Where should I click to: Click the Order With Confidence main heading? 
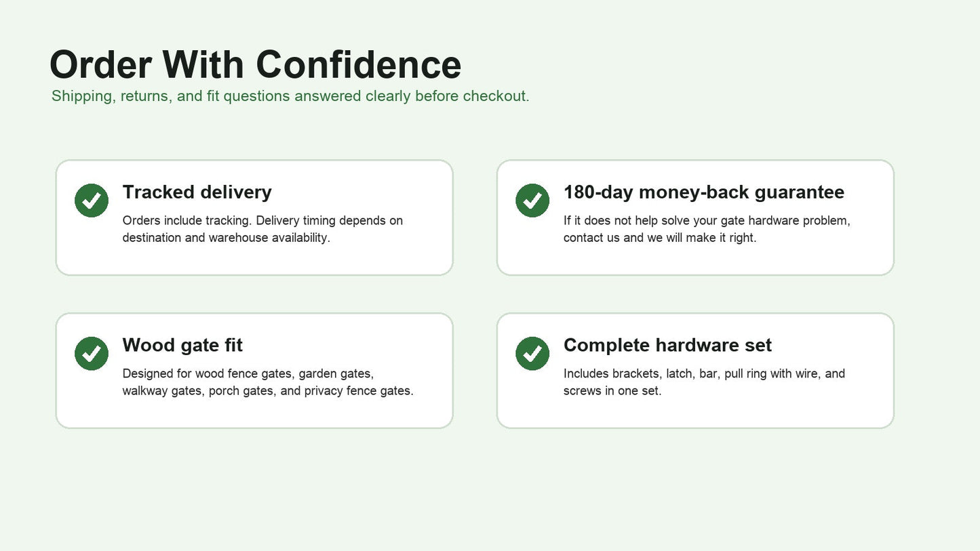click(256, 65)
